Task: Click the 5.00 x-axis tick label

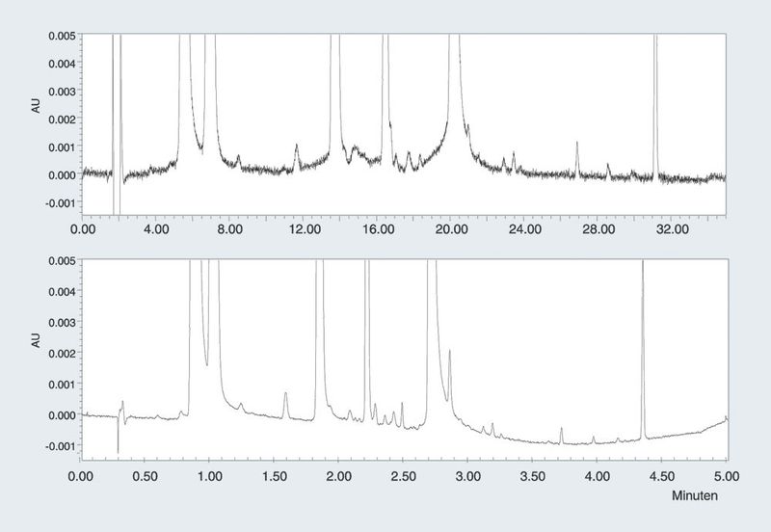Action: [727, 476]
